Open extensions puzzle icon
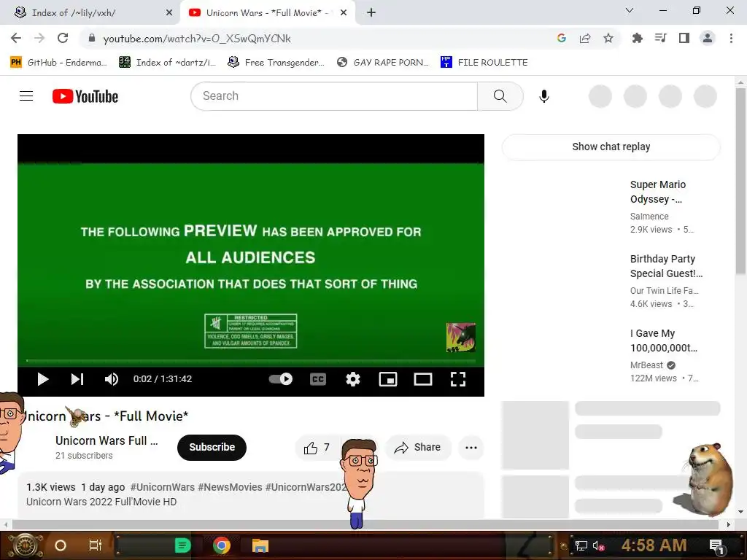The width and height of the screenshot is (747, 560). tap(638, 38)
